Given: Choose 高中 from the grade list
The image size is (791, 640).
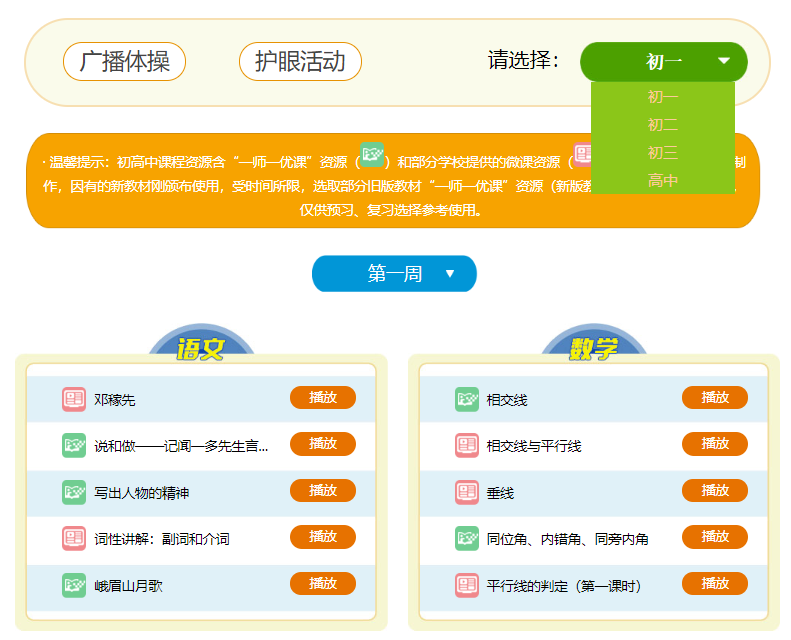Looking at the screenshot, I should coord(662,181).
